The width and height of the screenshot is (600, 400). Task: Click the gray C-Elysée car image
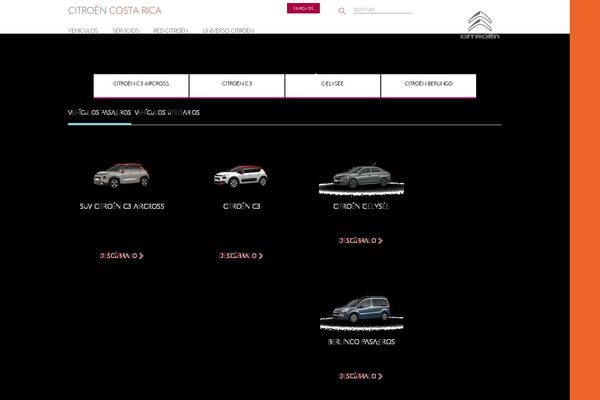tap(362, 178)
